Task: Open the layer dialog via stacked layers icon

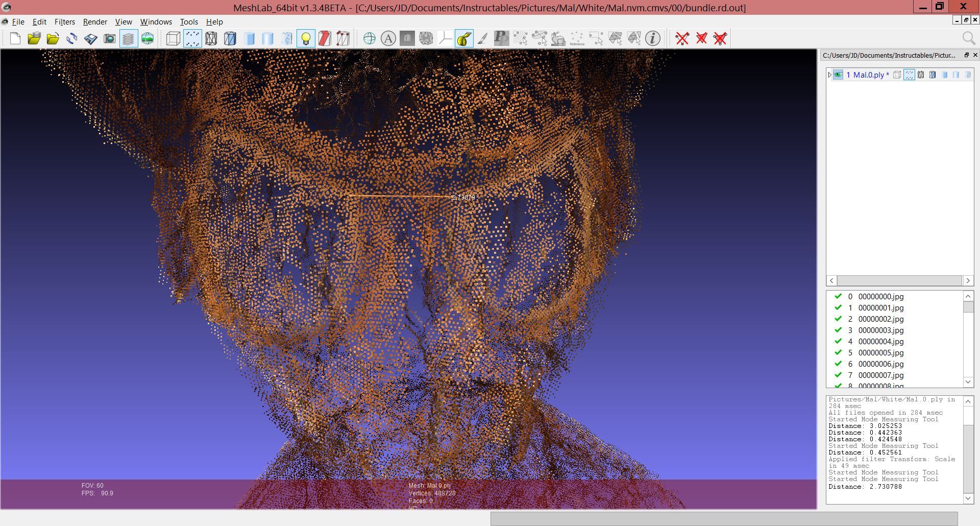Action: point(128,38)
